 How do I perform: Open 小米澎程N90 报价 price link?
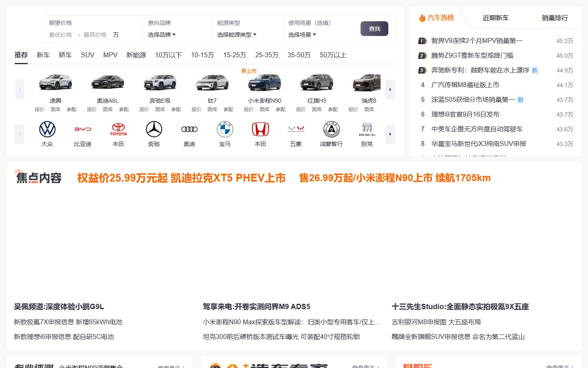(249, 109)
